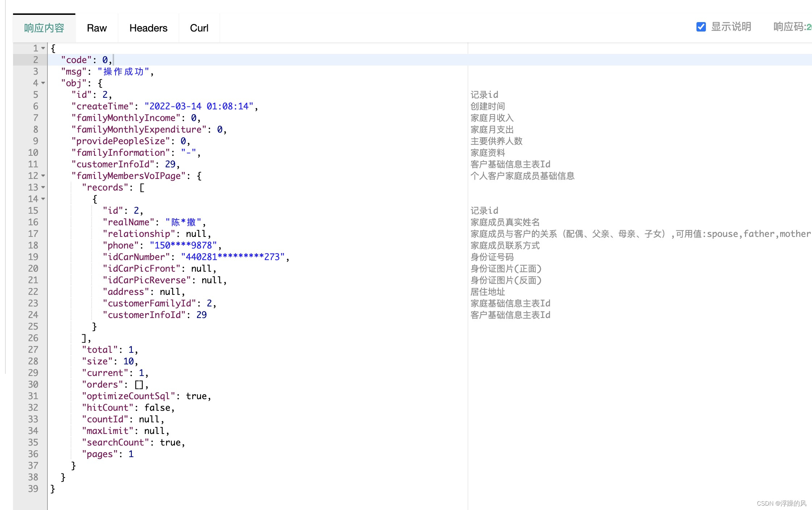
Task: Select the 响应内容 tab
Action: (x=44, y=28)
